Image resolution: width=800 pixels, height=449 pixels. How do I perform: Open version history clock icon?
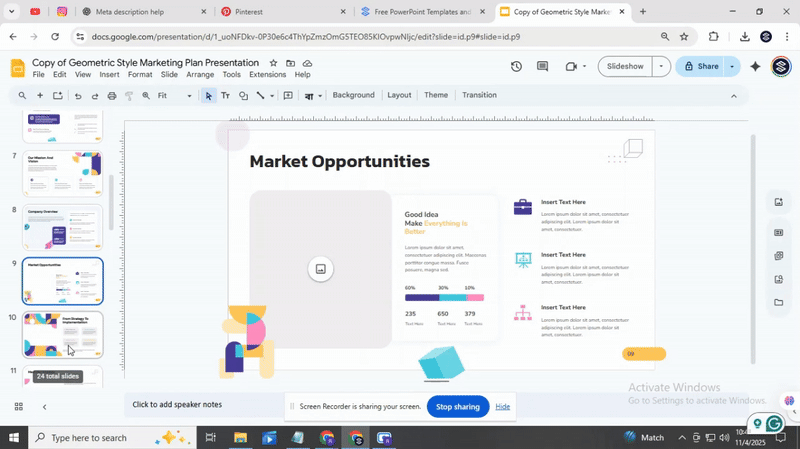[516, 67]
